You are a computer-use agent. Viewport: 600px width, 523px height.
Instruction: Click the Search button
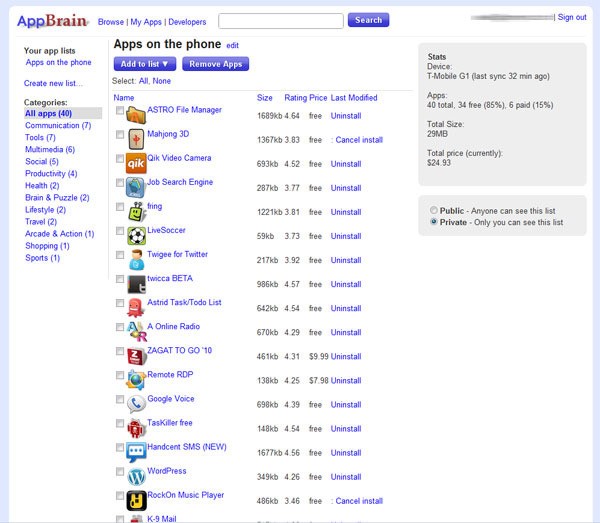pos(368,20)
